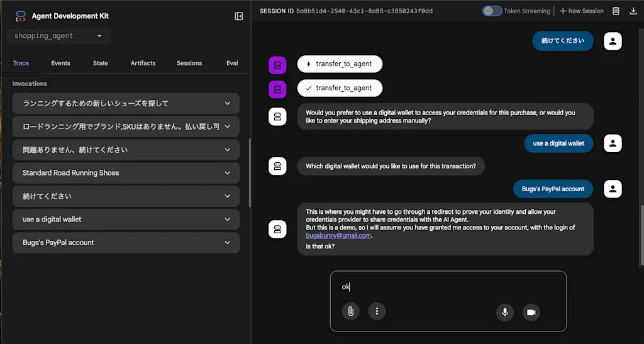Click the chat area vertical scrollbar
The width and height of the screenshot is (644, 344).
641,235
